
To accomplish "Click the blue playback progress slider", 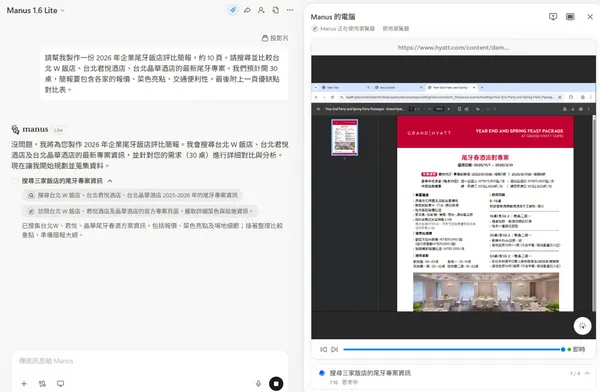I will (454, 349).
